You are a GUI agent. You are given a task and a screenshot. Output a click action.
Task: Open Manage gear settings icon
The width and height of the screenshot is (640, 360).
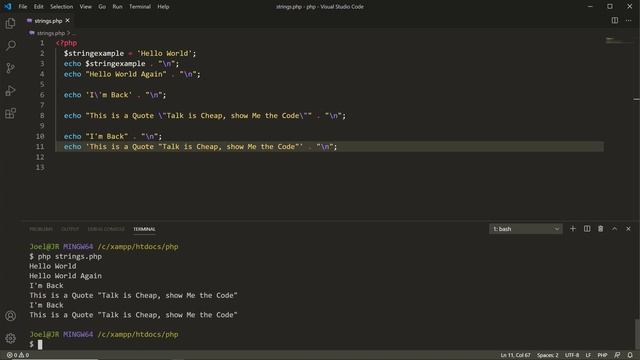coord(11,338)
